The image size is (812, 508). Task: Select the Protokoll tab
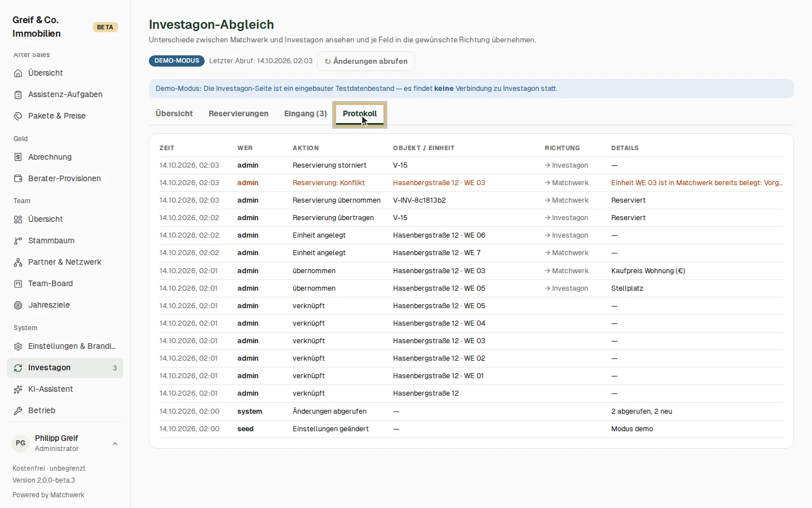[360, 113]
